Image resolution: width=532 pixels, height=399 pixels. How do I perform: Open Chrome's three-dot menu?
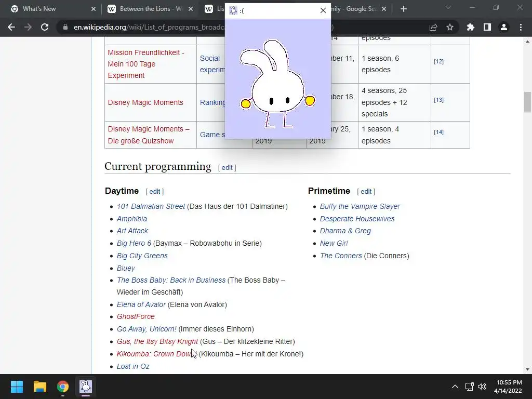(x=521, y=27)
